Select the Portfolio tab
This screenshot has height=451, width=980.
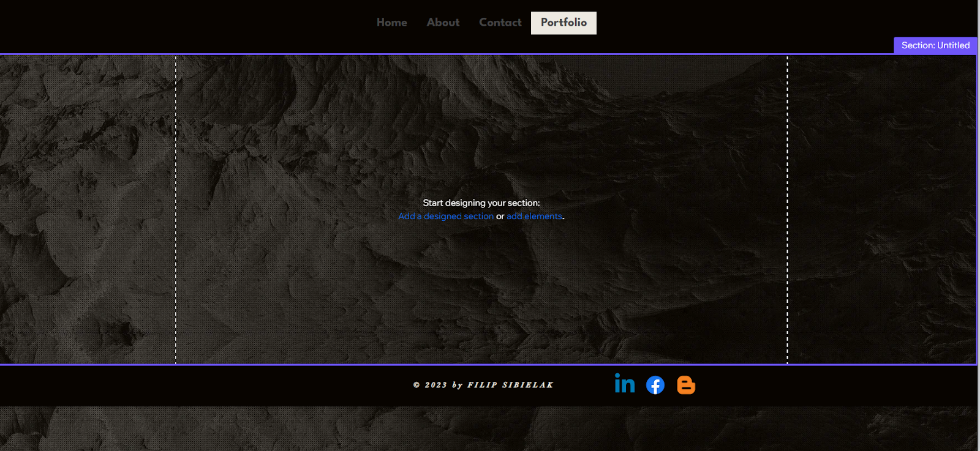563,23
